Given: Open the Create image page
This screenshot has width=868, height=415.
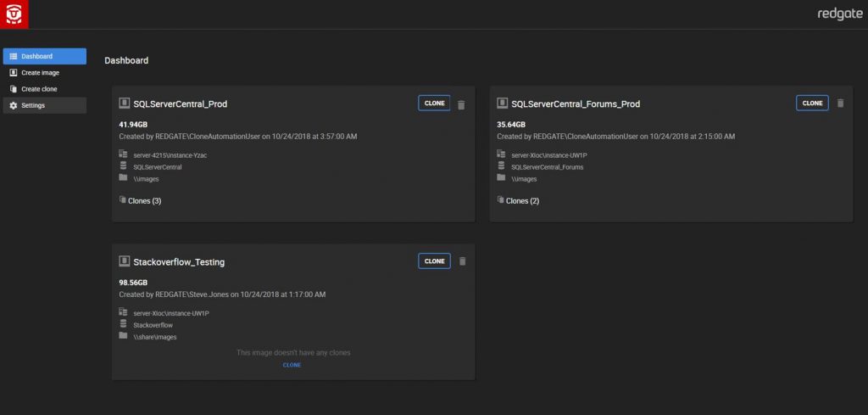Looking at the screenshot, I should click(44, 73).
